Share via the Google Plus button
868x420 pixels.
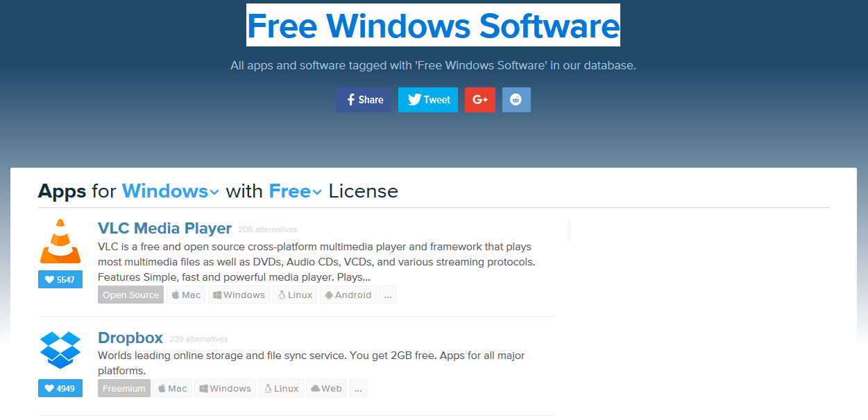[x=480, y=100]
